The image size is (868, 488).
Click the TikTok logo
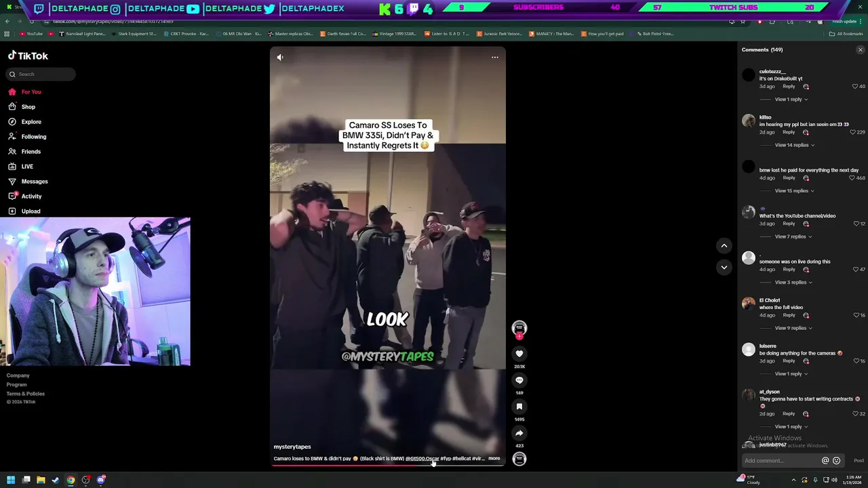(28, 56)
